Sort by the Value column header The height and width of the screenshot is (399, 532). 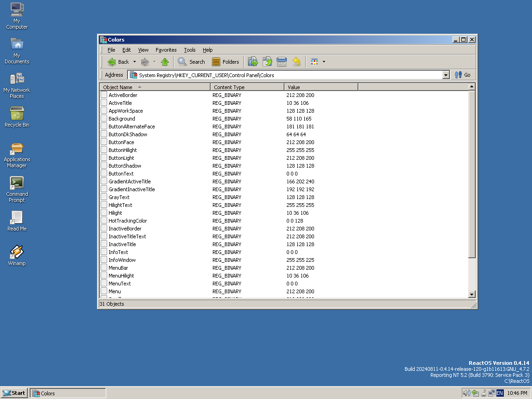pos(321,87)
